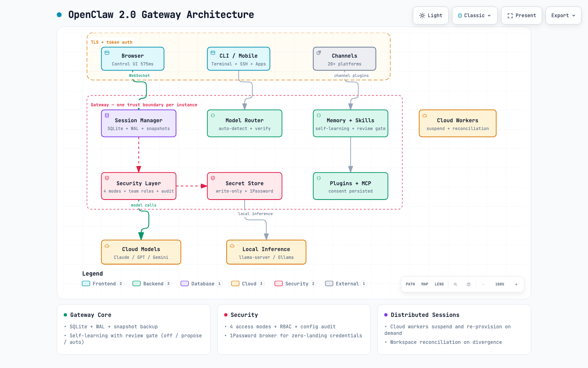Click the WebSocket edge label
The image size is (588, 368).
tap(139, 76)
